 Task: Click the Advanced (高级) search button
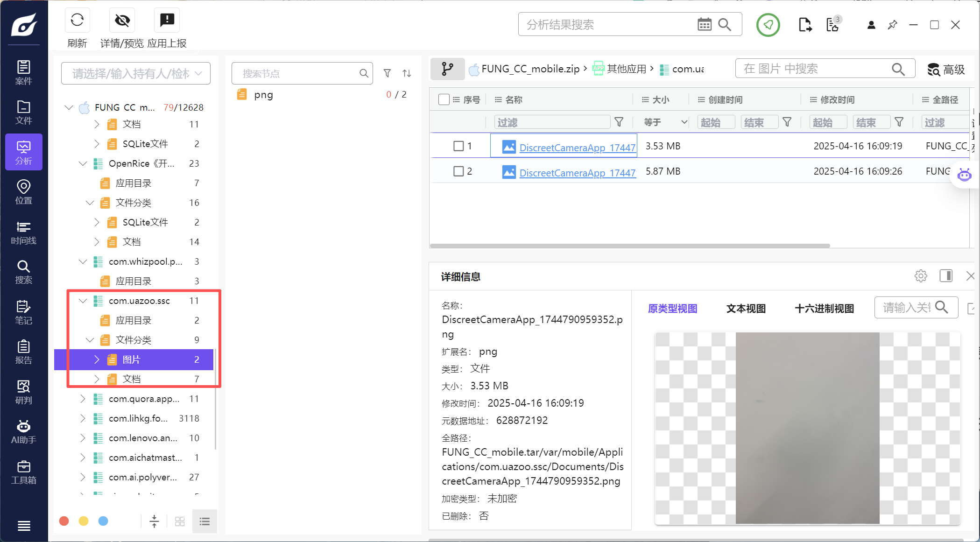(946, 70)
